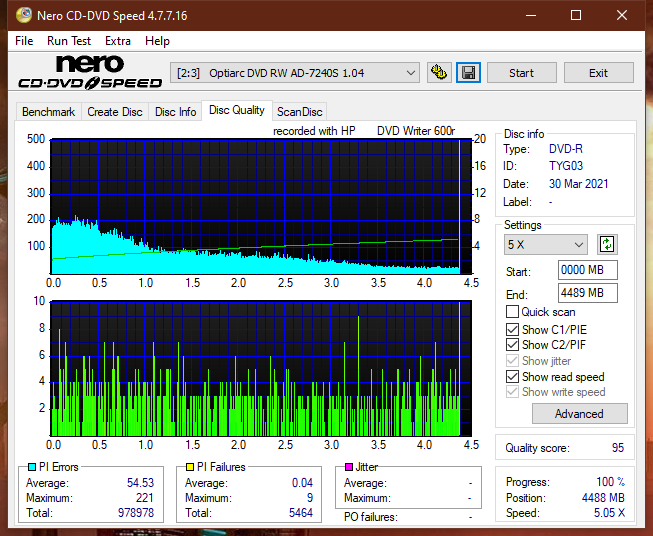Click the Speed value 5.05 X

point(609,513)
